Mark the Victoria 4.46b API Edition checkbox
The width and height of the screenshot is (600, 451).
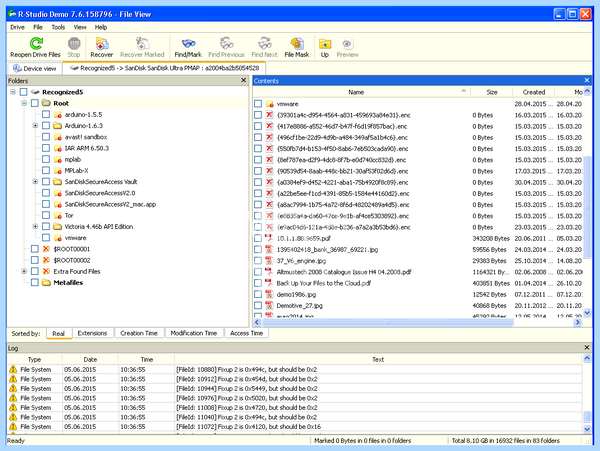pos(46,226)
